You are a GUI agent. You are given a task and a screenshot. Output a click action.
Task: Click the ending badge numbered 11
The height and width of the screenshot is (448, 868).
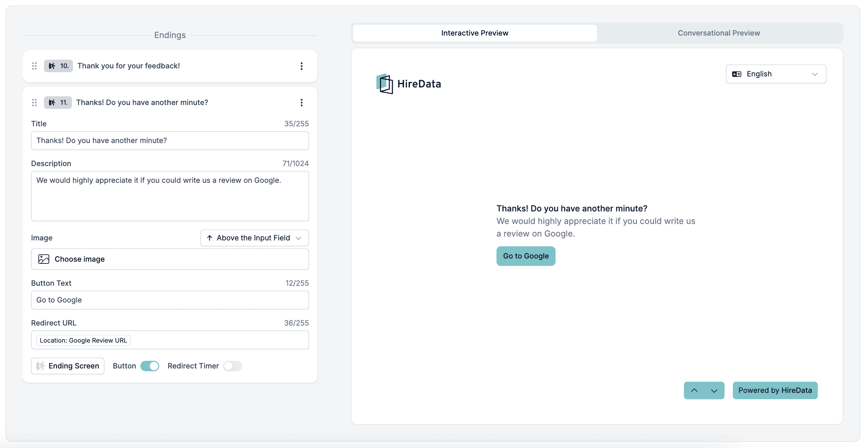(x=58, y=103)
